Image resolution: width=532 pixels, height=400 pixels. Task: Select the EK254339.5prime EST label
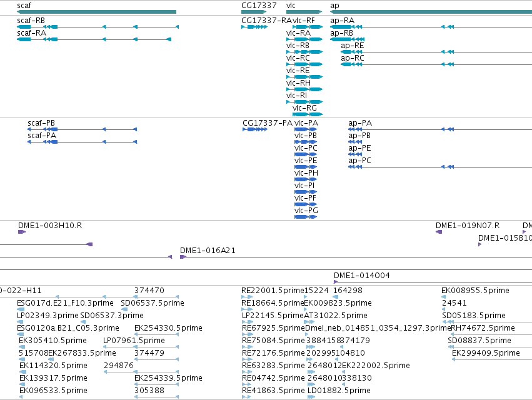coord(168,378)
